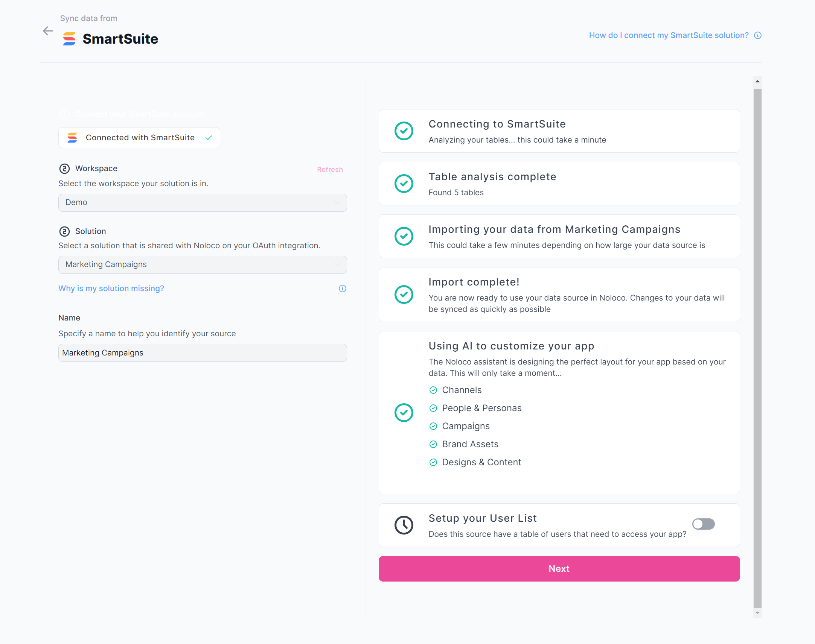This screenshot has height=644, width=815.
Task: Open the Workspace dropdown showing Demo
Action: (203, 202)
